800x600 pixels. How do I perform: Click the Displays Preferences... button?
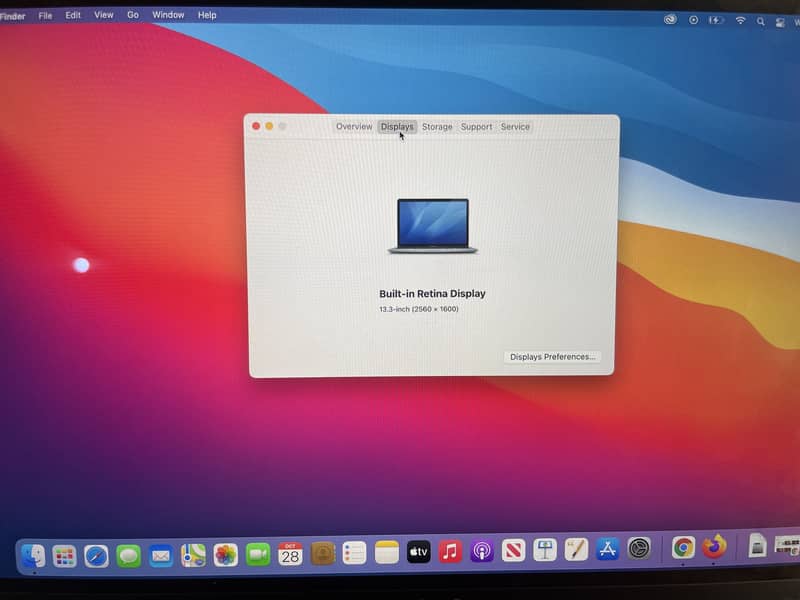553,357
